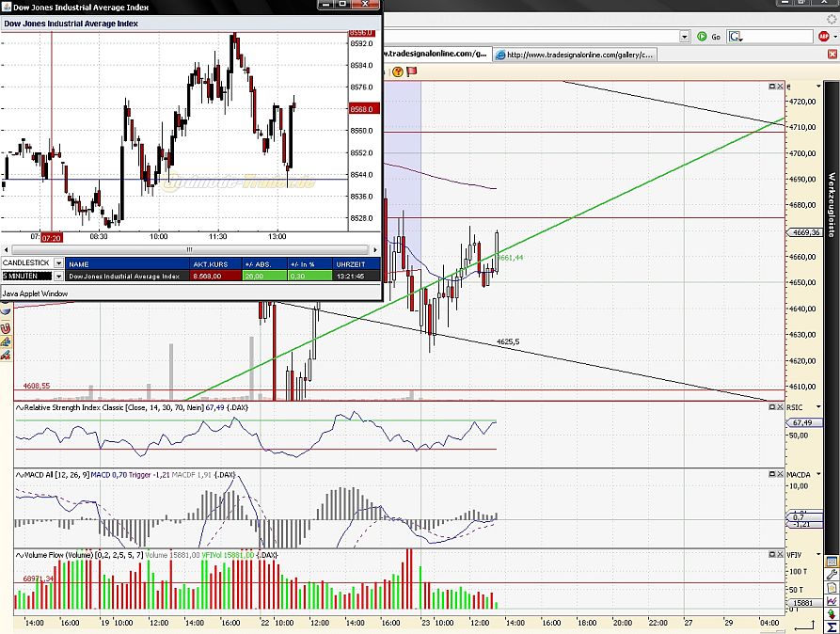Viewport: 840px width, 634px height.
Task: Expand the browser address bar dropdown
Action: 684,36
